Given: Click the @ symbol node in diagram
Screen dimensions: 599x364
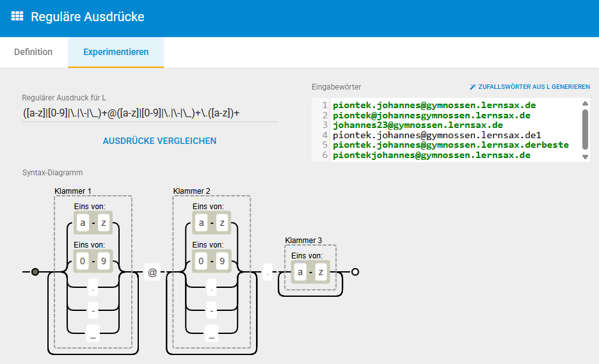Looking at the screenshot, I should [152, 272].
